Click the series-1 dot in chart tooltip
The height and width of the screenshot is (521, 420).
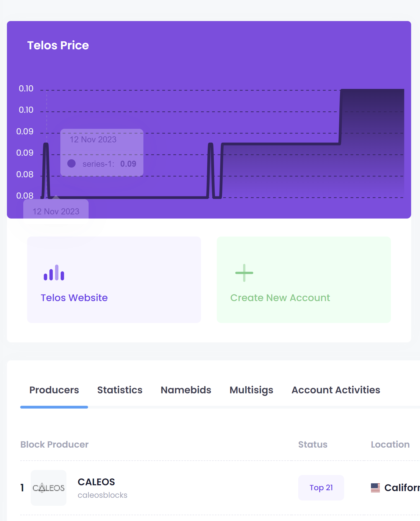tap(71, 163)
